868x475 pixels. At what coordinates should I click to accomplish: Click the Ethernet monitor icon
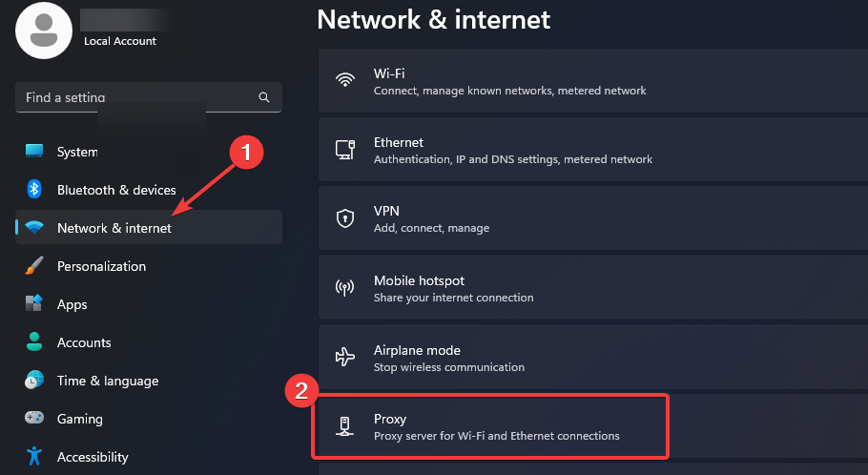pyautogui.click(x=345, y=150)
